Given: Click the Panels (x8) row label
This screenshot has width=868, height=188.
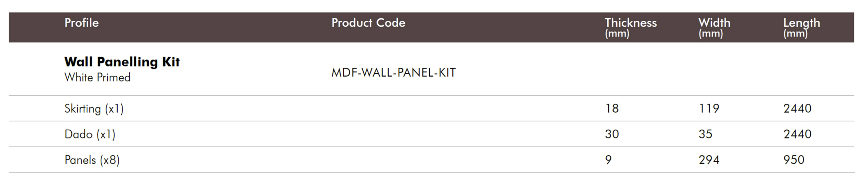Looking at the screenshot, I should [x=92, y=160].
